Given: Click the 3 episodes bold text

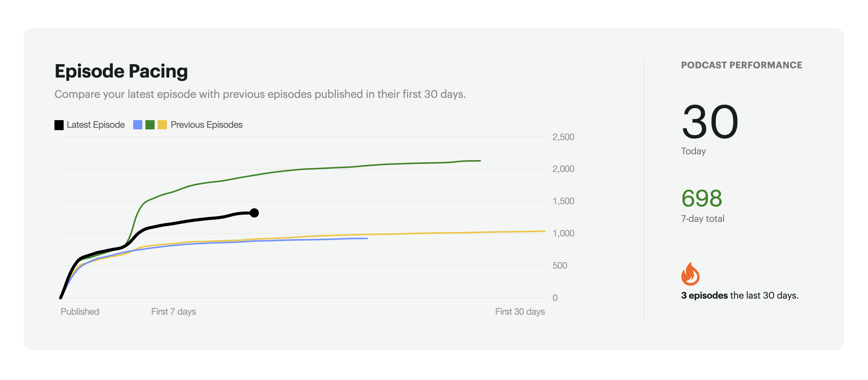Looking at the screenshot, I should 704,296.
